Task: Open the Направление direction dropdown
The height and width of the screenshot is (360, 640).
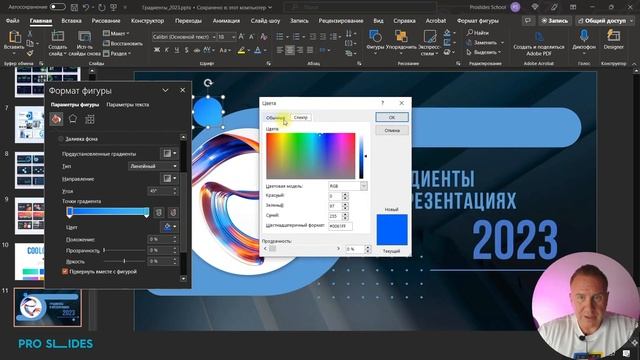Action: click(x=169, y=178)
